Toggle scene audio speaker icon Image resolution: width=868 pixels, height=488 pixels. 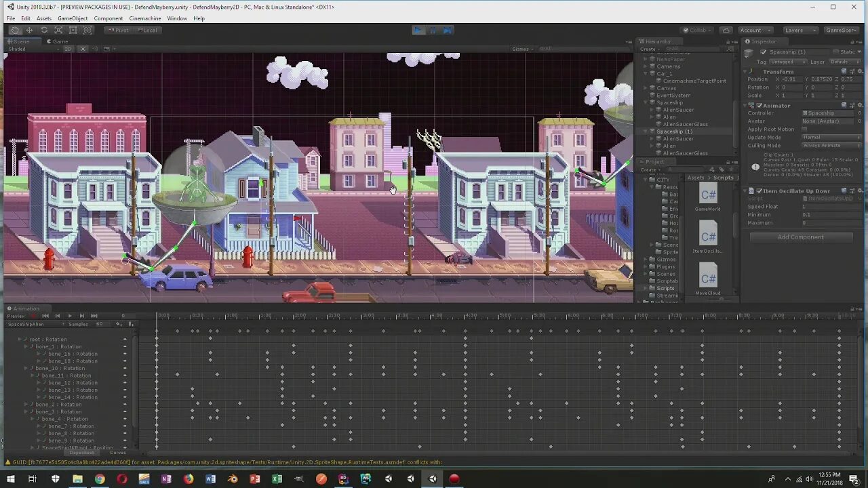95,49
